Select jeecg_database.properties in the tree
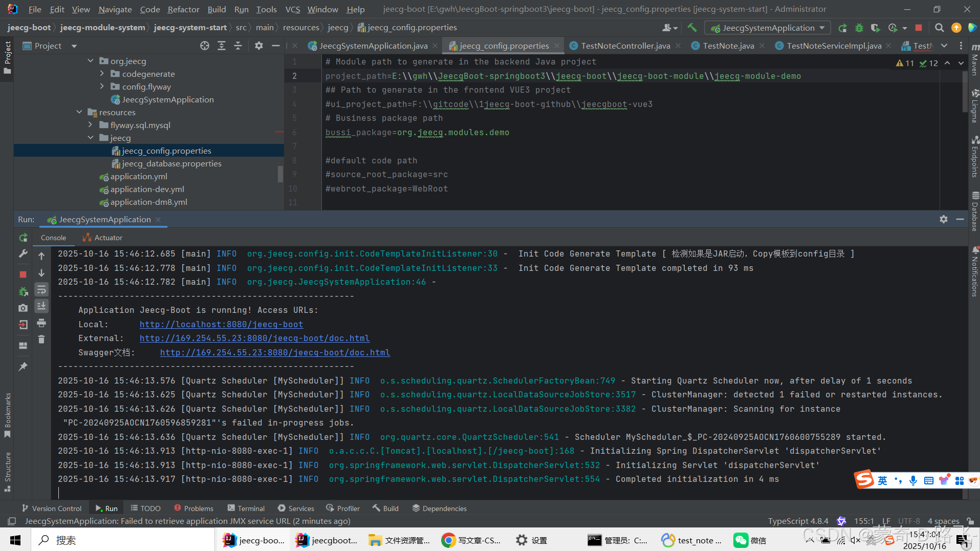The width and height of the screenshot is (980, 551). 171,163
